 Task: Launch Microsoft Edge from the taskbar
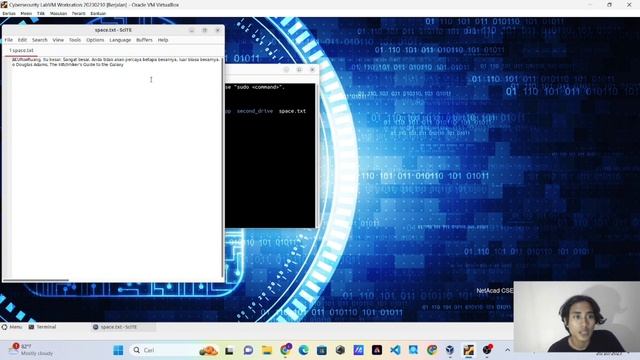click(303, 350)
